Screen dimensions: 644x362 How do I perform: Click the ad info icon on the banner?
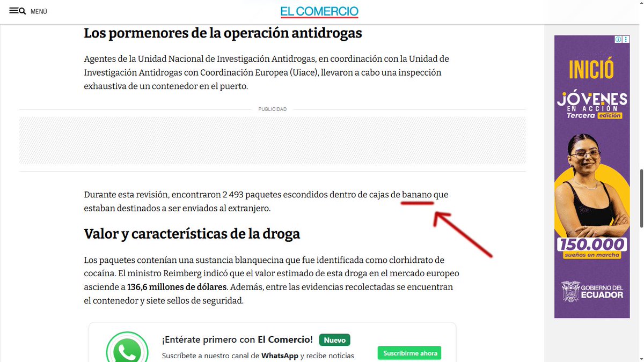pos(618,39)
